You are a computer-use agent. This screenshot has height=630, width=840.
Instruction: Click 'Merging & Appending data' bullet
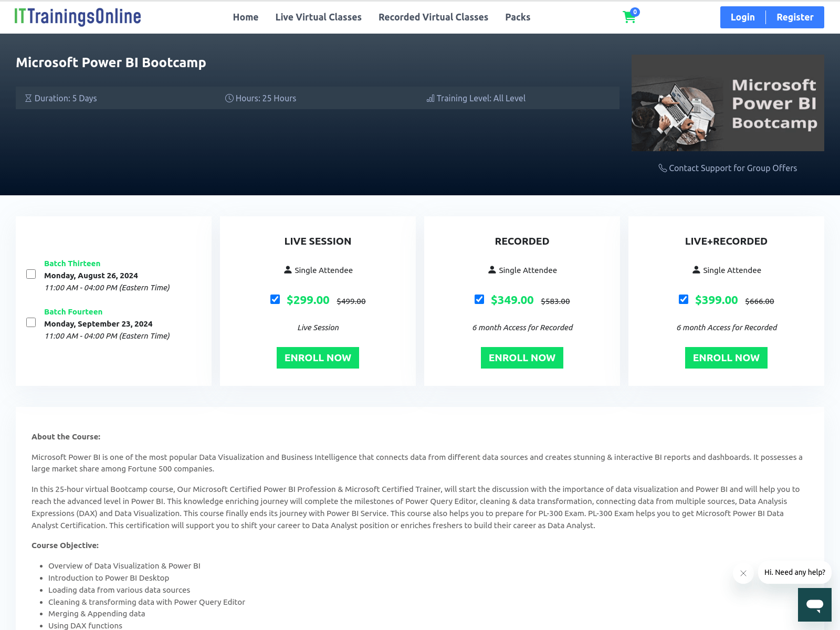(x=97, y=614)
